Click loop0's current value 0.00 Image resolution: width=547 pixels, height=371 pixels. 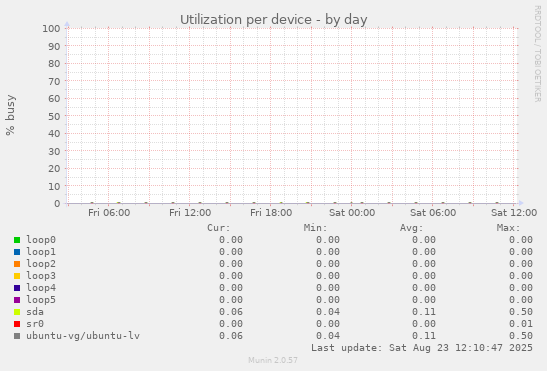click(231, 240)
